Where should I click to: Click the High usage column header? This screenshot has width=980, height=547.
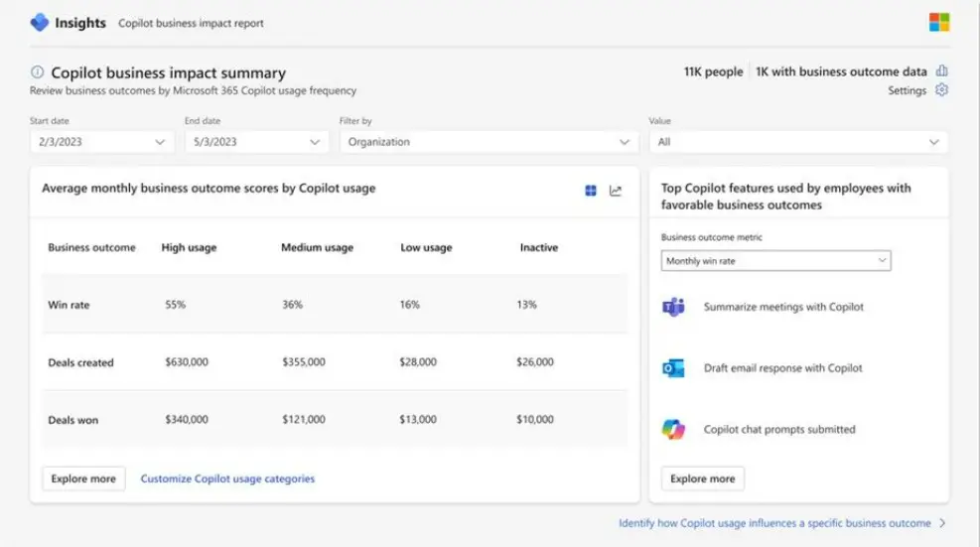click(189, 247)
